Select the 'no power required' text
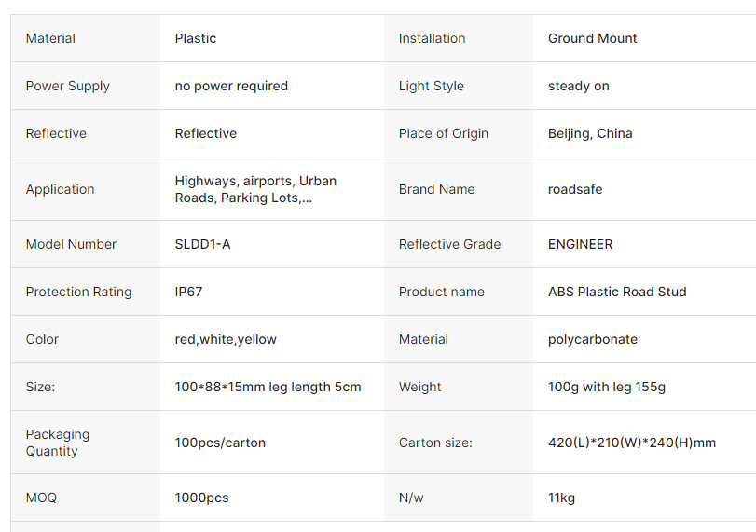Viewport: 756px width, 532px height. [x=231, y=86]
